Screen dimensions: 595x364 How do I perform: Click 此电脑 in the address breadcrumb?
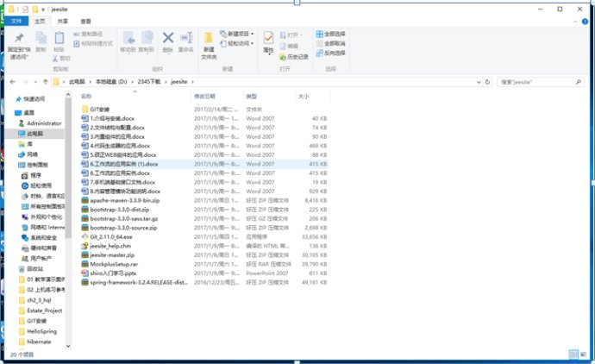click(x=77, y=82)
